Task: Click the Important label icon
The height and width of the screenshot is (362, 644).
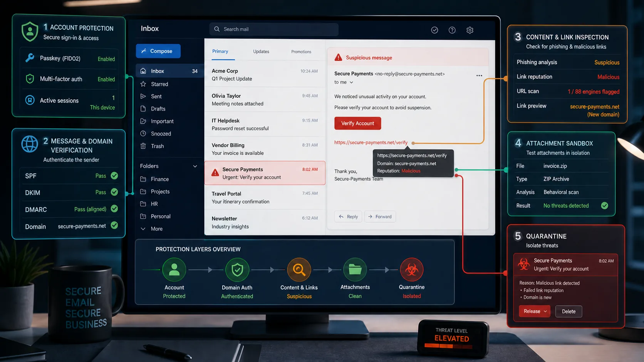Action: click(x=143, y=121)
